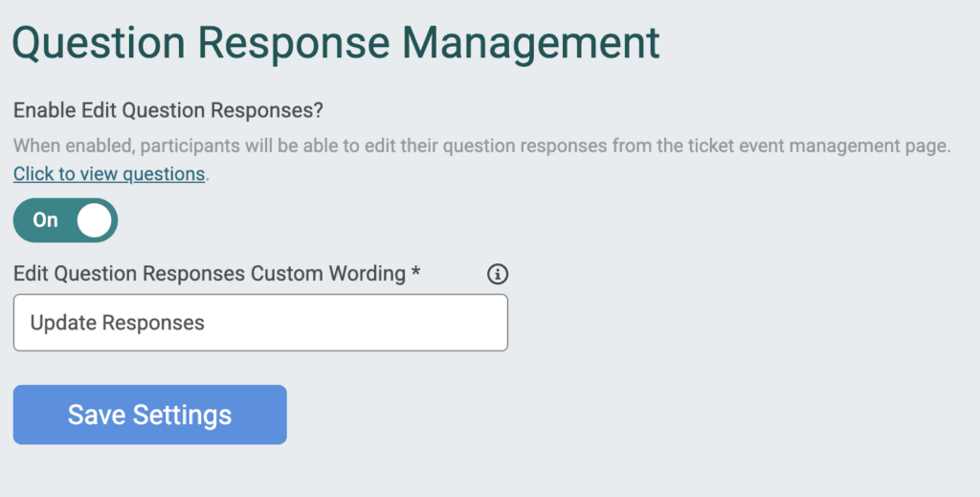Screen dimensions: 980x497
Task: Save the question response settings
Action: [150, 415]
